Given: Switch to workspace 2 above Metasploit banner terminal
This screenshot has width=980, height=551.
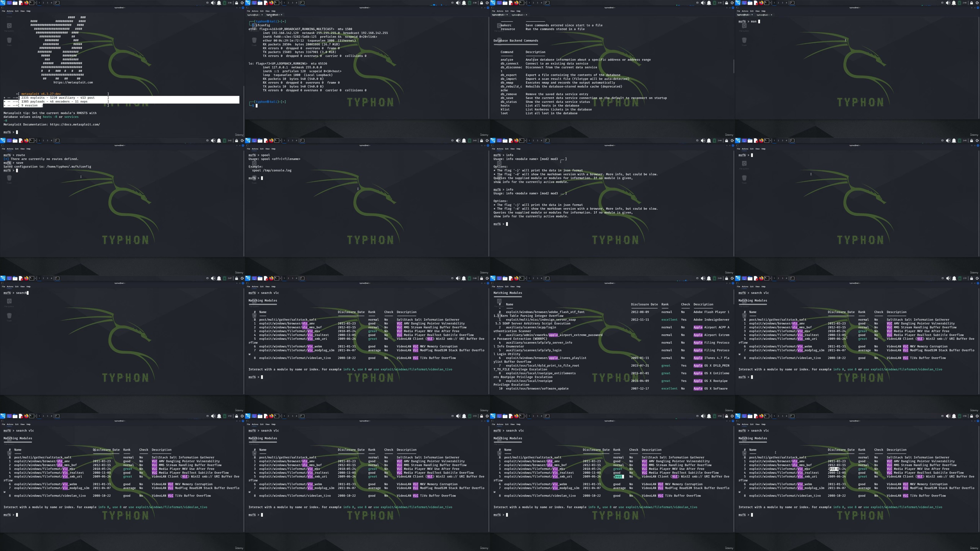Looking at the screenshot, I should coord(43,3).
